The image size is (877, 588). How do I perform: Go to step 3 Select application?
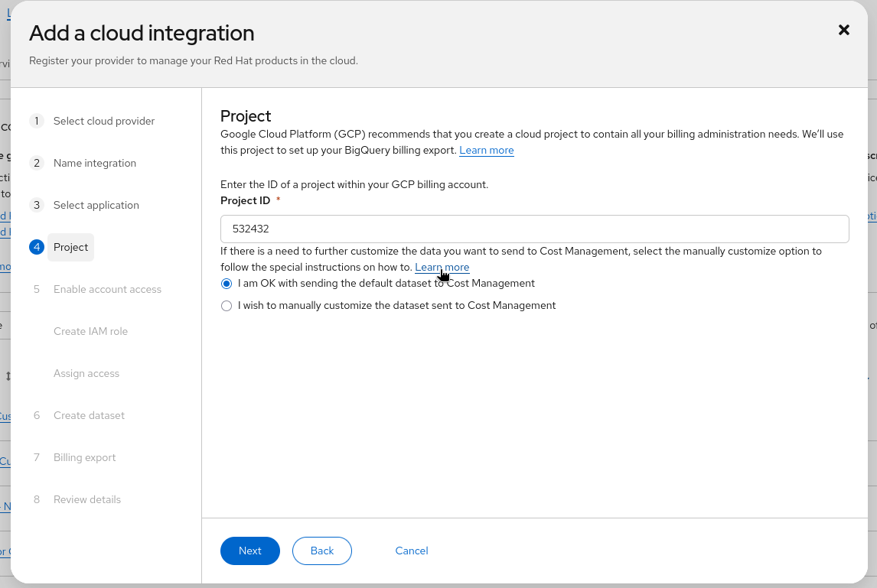[x=96, y=205]
